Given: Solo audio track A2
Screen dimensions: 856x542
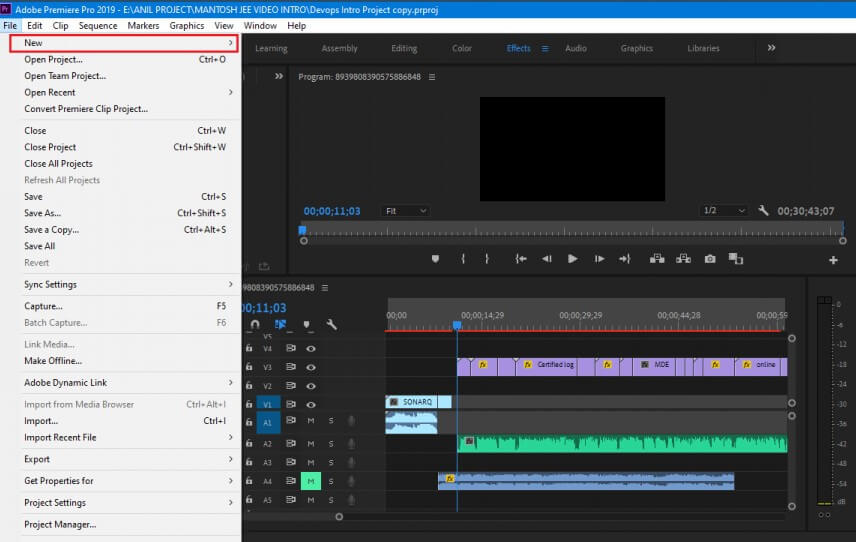Looking at the screenshot, I should [331, 444].
